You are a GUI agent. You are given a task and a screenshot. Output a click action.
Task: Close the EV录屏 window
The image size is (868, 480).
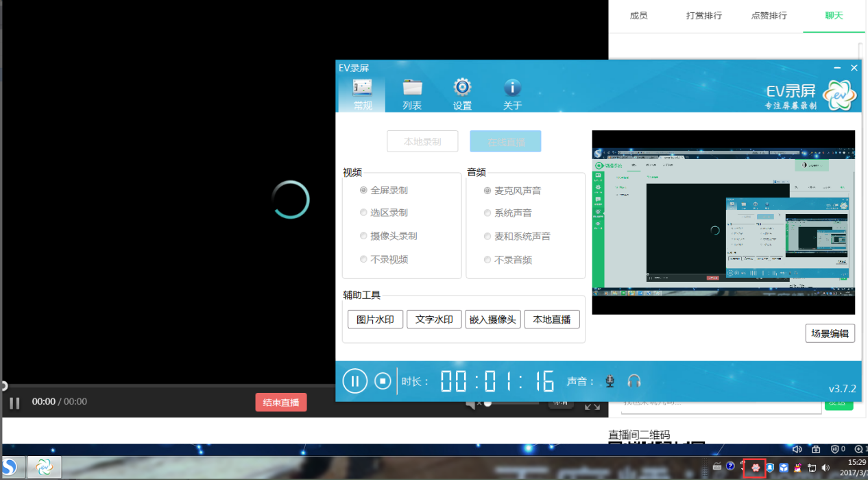(x=854, y=68)
